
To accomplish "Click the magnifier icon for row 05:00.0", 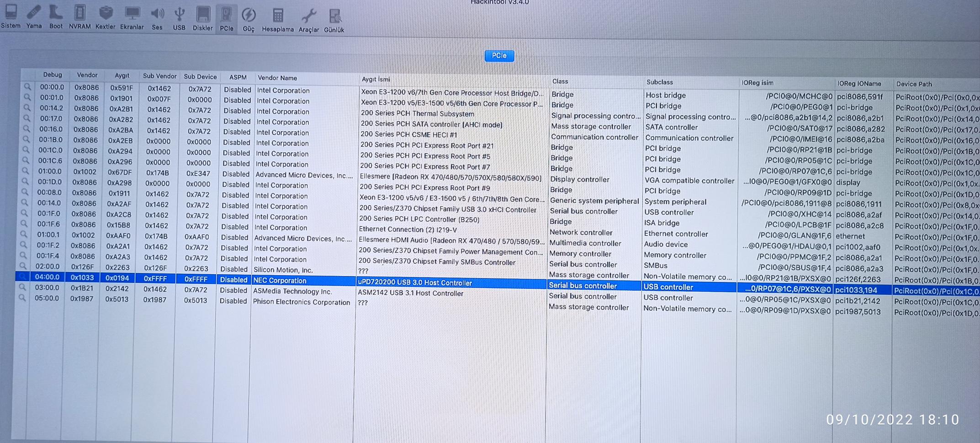I will [22, 298].
